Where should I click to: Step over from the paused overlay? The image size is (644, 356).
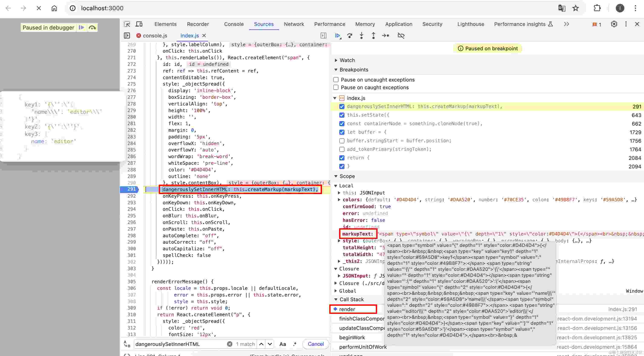click(x=92, y=27)
